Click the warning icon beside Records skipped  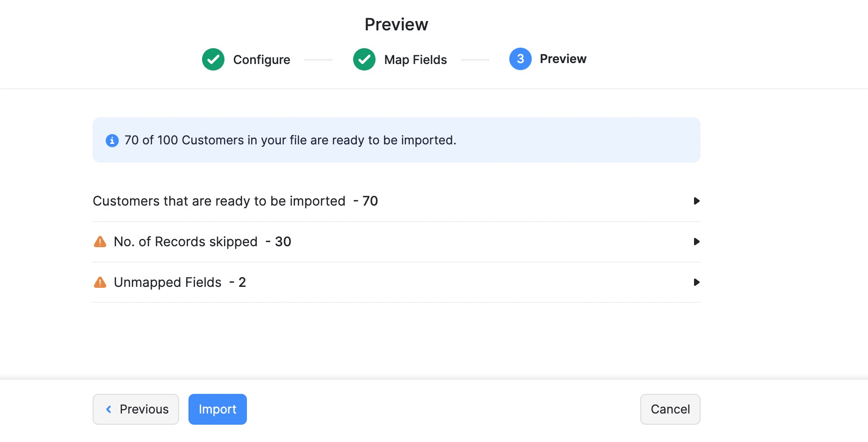coord(100,242)
